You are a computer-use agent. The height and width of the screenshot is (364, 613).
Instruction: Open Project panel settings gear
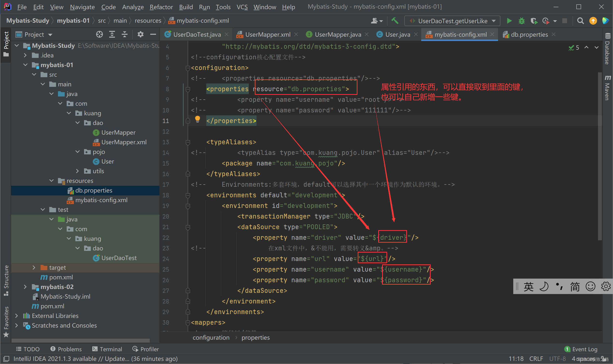click(x=141, y=34)
